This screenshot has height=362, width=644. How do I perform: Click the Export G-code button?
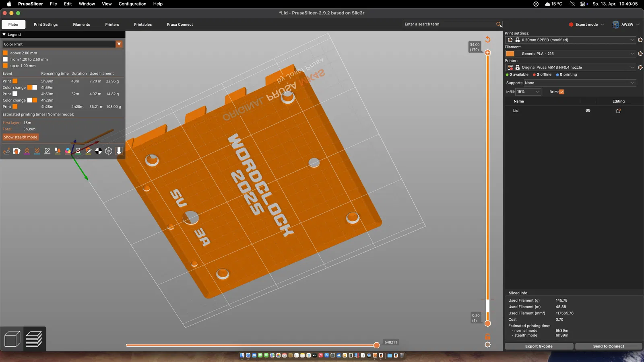pos(539,346)
